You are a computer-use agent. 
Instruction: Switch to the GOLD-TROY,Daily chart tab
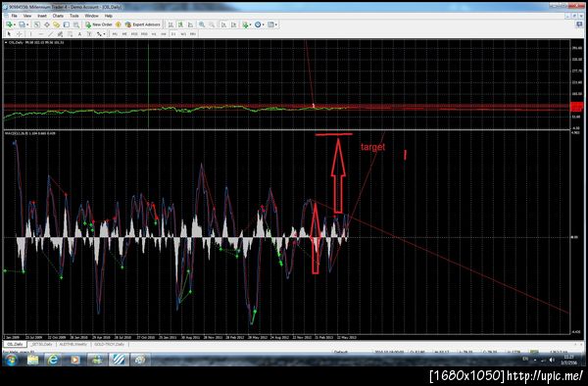coord(109,344)
